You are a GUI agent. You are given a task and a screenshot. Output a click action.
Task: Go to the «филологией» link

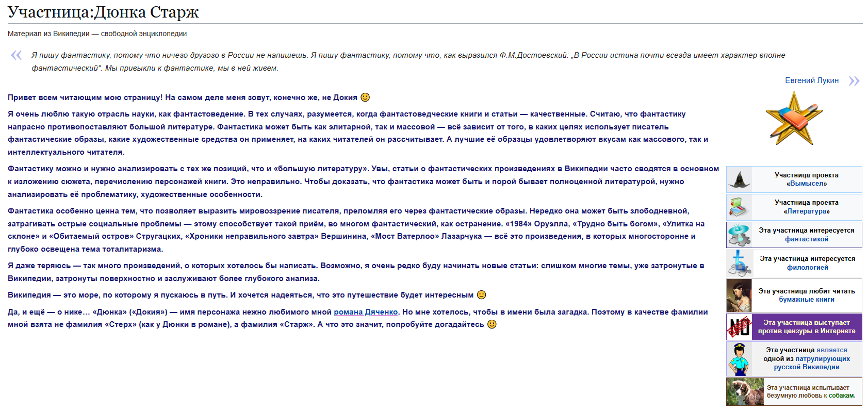pos(808,268)
